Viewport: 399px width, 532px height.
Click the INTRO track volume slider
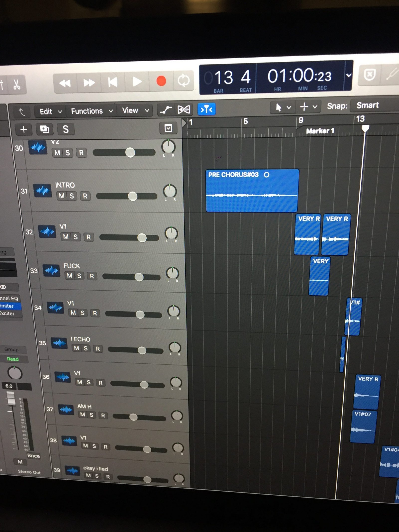(x=126, y=196)
